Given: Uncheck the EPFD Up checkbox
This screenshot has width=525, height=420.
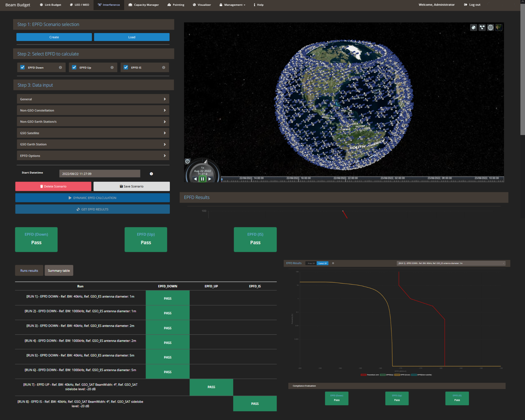Looking at the screenshot, I should point(74,67).
